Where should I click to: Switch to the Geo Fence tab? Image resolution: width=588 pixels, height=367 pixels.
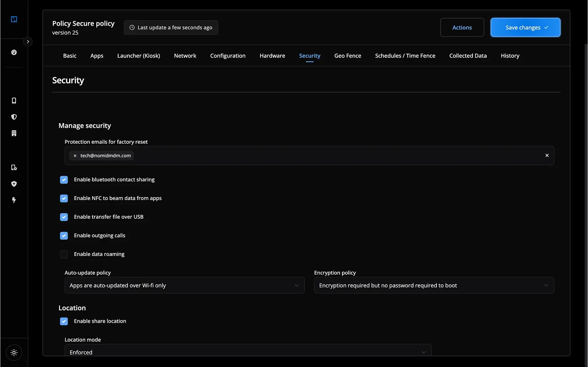(347, 56)
